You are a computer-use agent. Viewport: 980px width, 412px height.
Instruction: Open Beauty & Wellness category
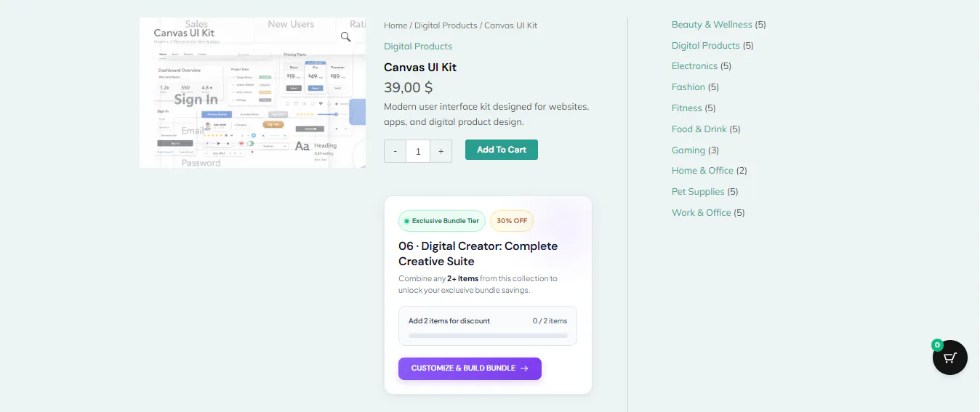tap(712, 25)
